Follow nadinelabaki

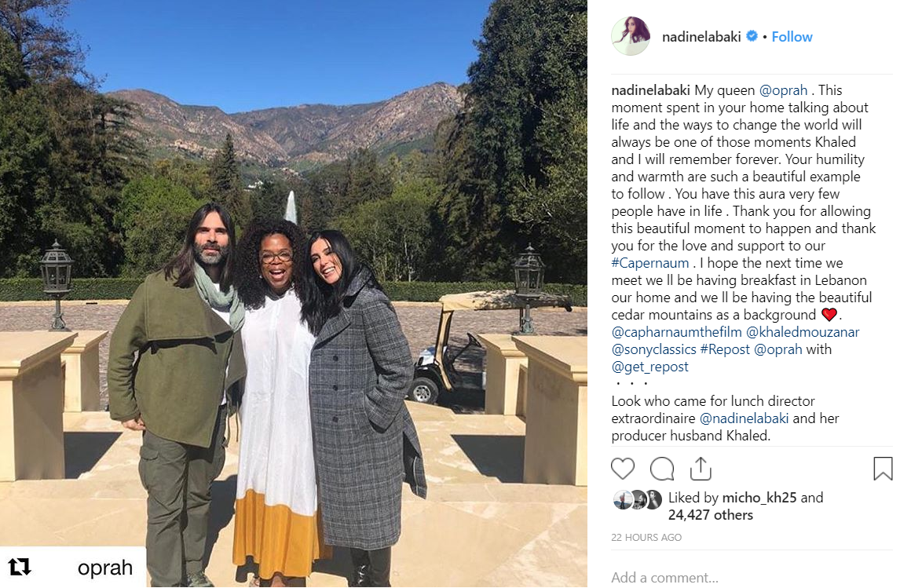click(792, 37)
